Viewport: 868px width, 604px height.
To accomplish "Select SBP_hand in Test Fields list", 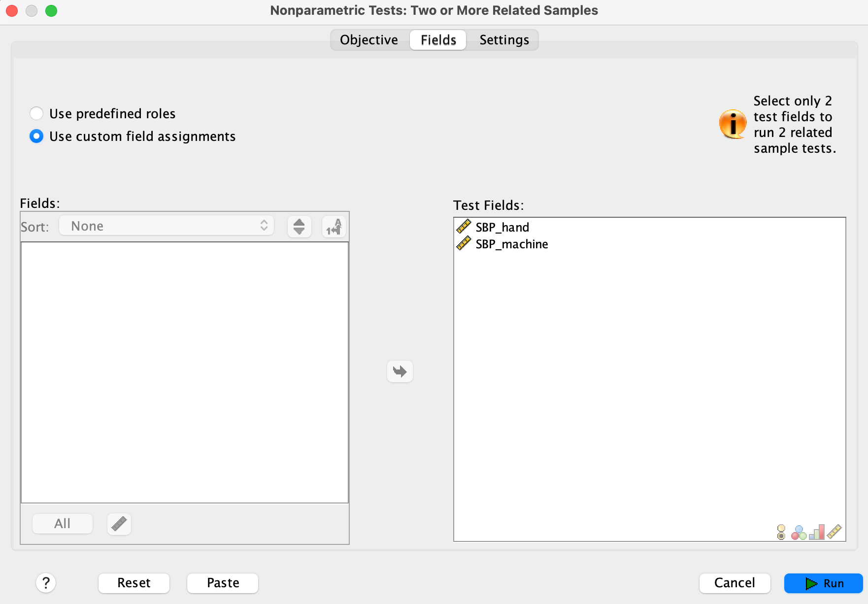I will point(502,228).
